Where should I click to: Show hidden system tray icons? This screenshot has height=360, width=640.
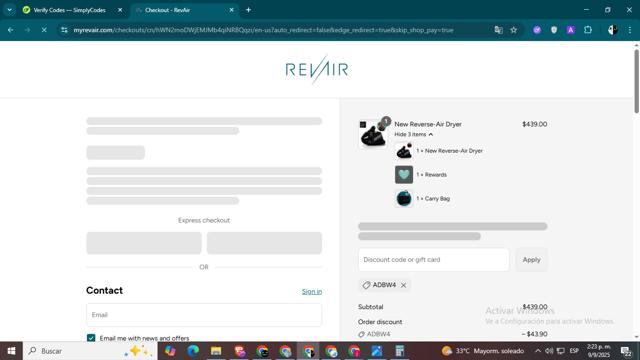(x=538, y=351)
